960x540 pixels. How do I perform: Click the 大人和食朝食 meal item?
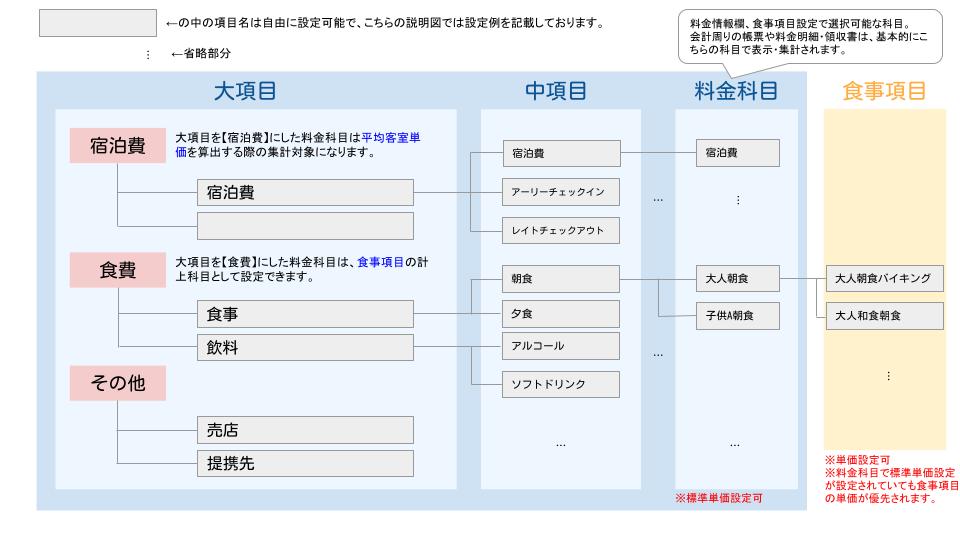pyautogui.click(x=884, y=316)
